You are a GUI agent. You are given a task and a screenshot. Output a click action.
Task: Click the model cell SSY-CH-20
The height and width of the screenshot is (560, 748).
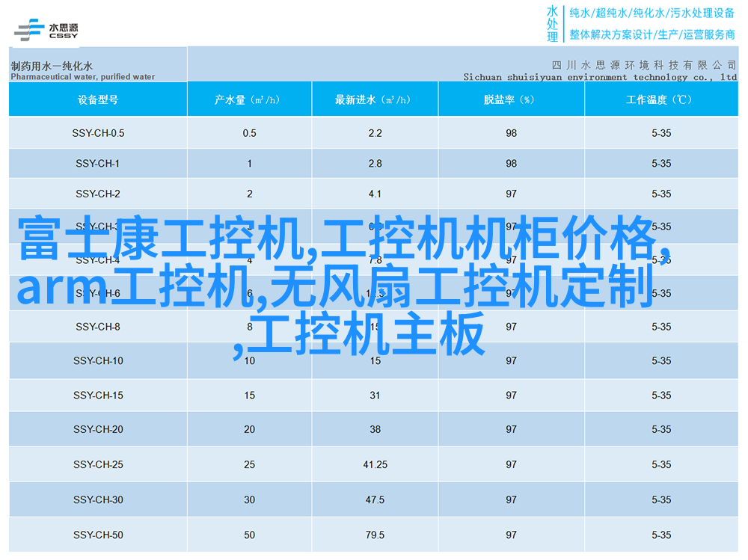(98, 429)
